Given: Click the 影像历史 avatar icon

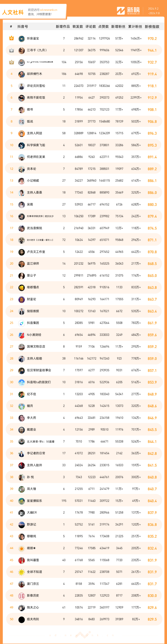Looking at the screenshot, I should pyautogui.click(x=21, y=596).
